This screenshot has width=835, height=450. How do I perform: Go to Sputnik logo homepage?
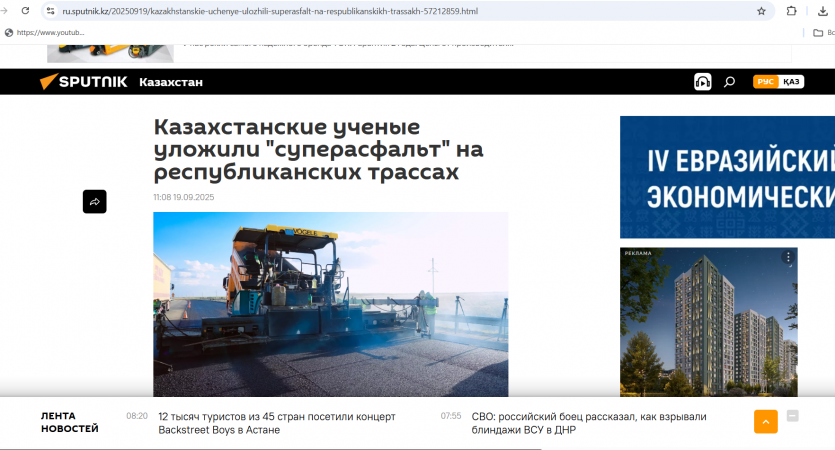[x=84, y=81]
